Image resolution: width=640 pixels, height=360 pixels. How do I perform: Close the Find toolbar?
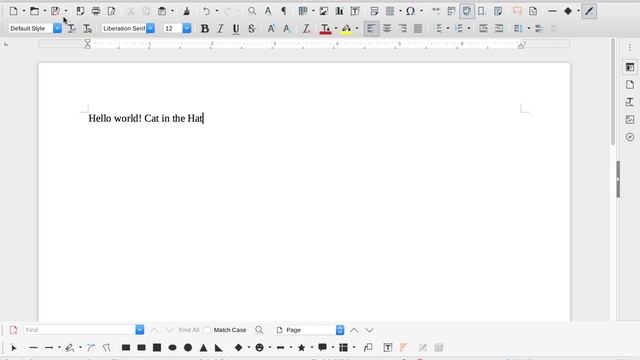coord(13,330)
